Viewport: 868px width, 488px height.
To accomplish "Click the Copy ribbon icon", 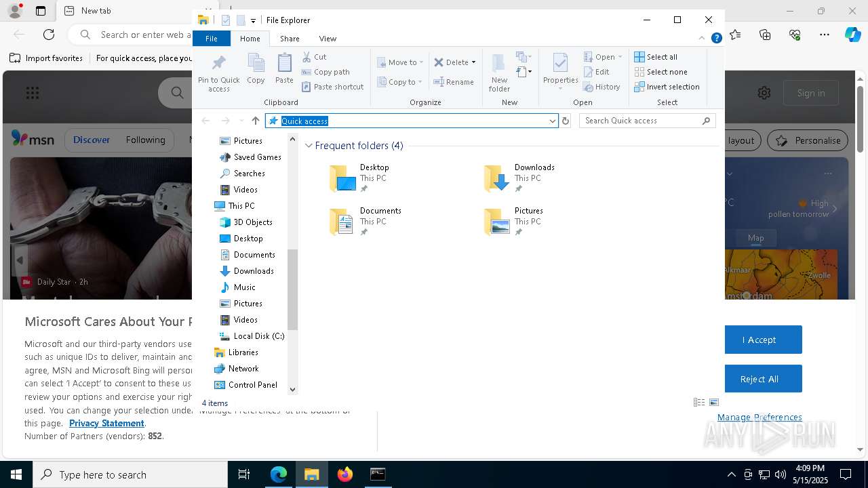I will (256, 69).
